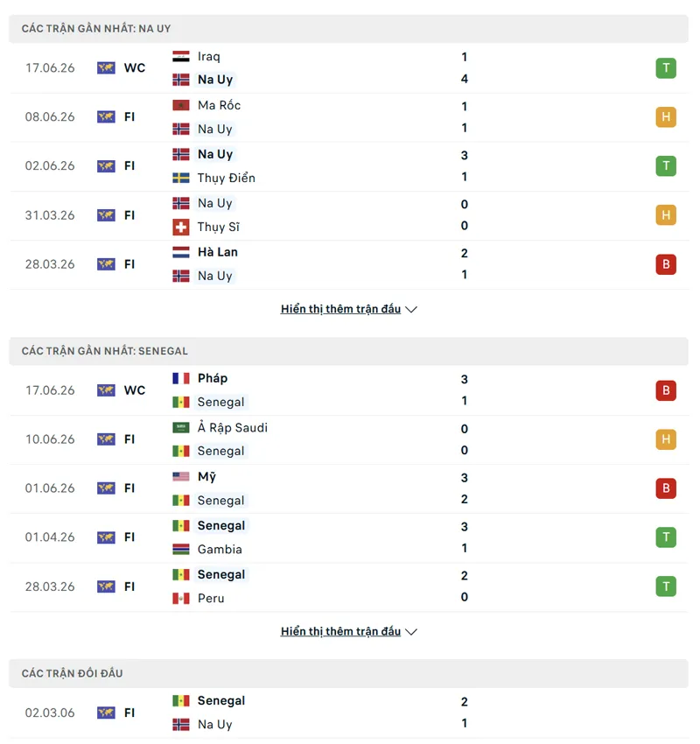This screenshot has height=744, width=700.
Task: Expand more Na Uy matches via chevron
Action: pyautogui.click(x=411, y=309)
